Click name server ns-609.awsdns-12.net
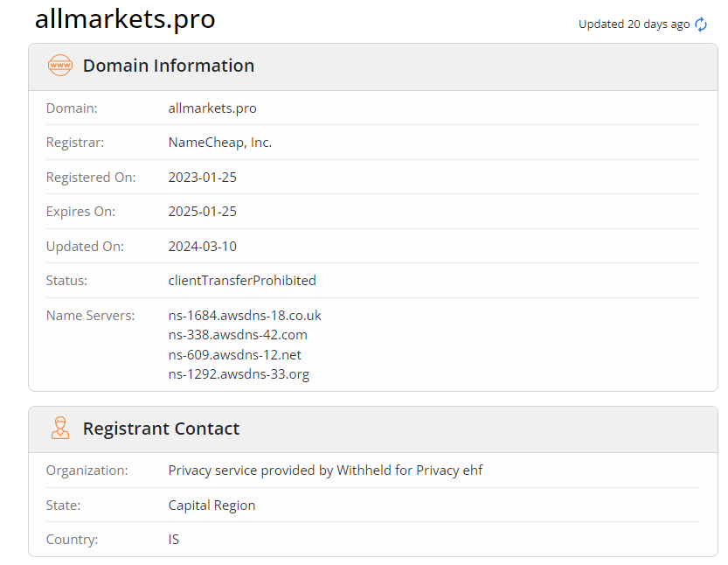This screenshot has width=728, height=565. [235, 355]
